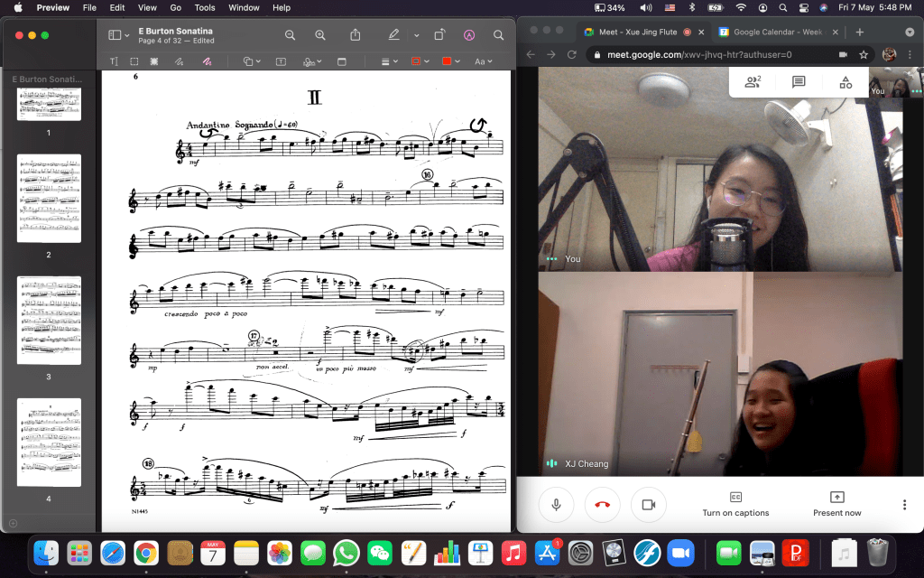Select the Sketch tool in markup bar
The height and width of the screenshot is (578, 924).
179,61
